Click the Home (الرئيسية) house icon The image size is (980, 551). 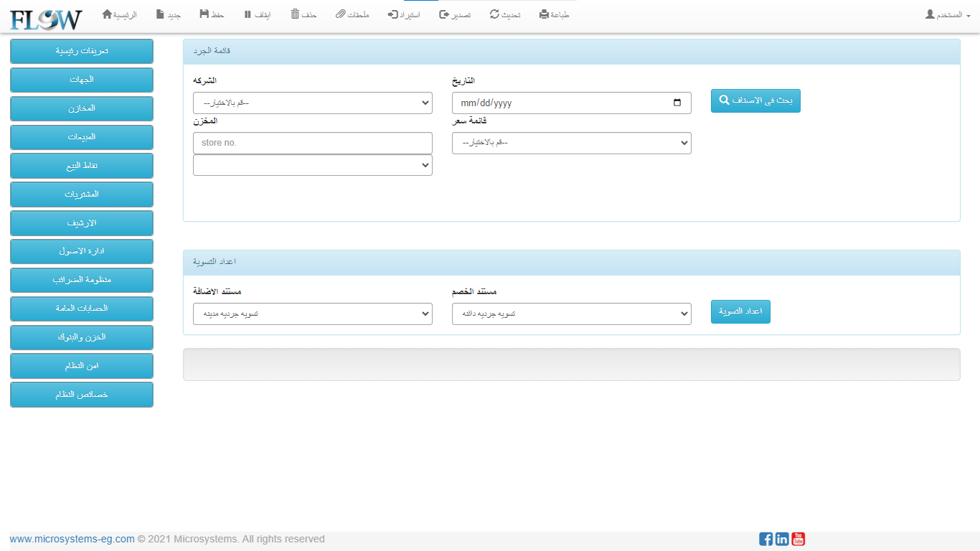pyautogui.click(x=108, y=14)
